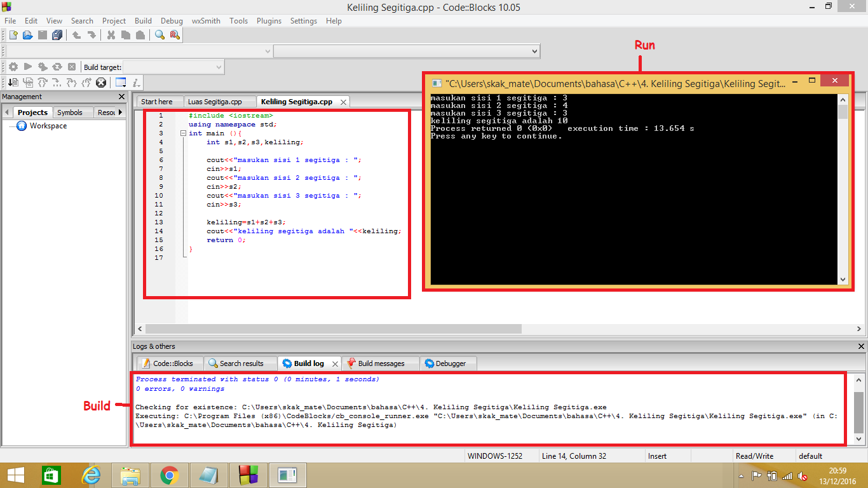Screen dimensions: 868x488
Task: Open the Build messages log tab
Action: [x=381, y=363]
